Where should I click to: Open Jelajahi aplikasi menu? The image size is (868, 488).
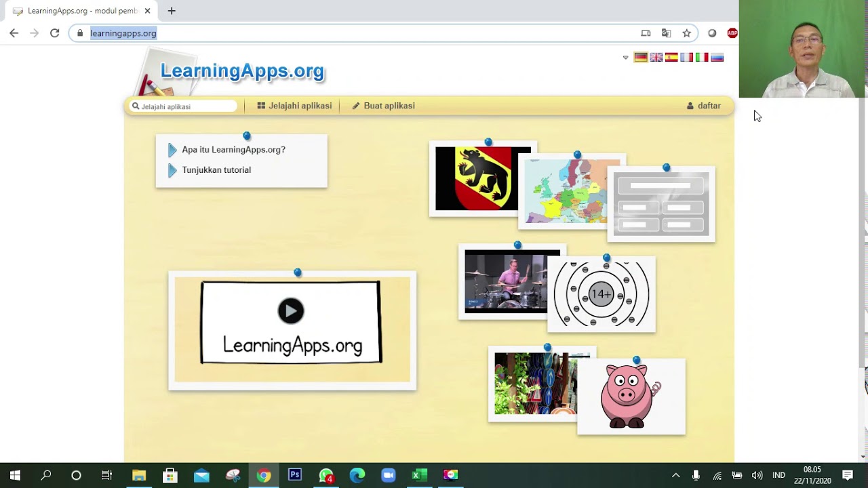[x=294, y=106]
